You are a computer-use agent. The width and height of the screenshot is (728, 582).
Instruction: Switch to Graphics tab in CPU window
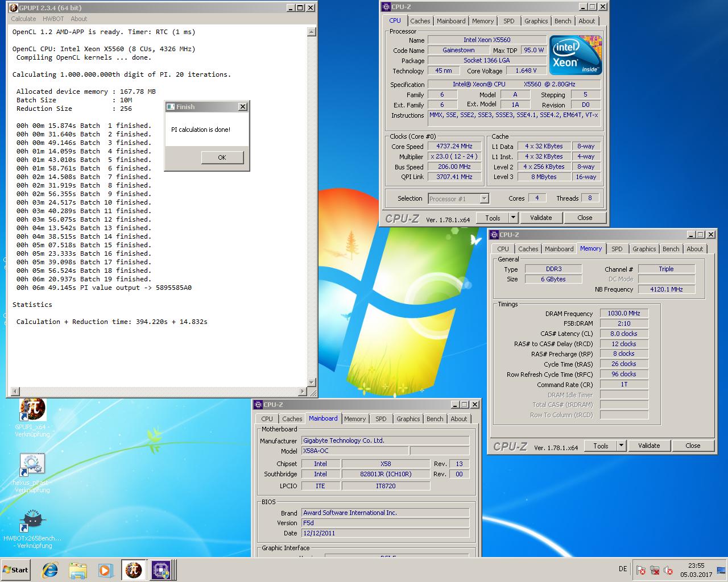click(x=536, y=21)
